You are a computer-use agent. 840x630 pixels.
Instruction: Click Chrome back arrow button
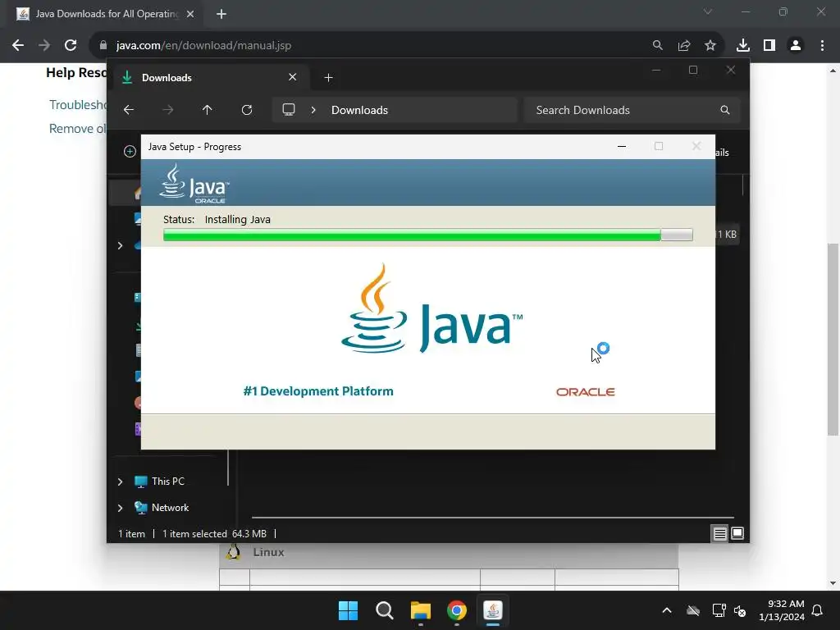[18, 46]
